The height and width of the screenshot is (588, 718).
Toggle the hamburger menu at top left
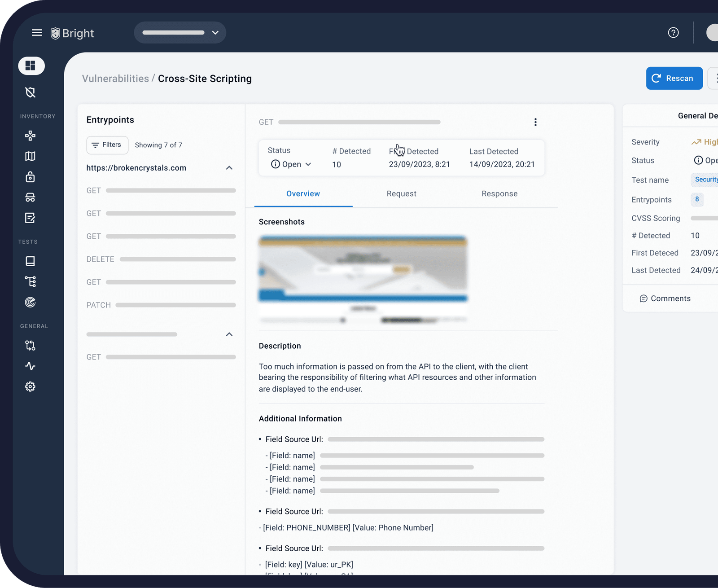[x=37, y=32]
